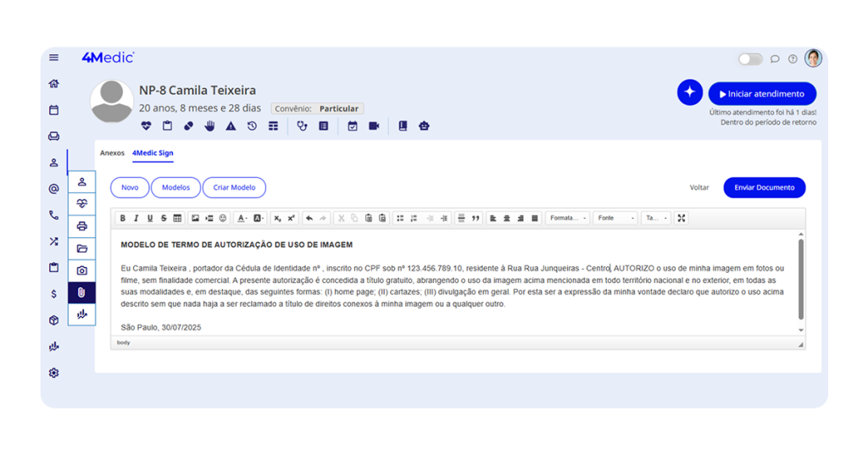
Task: Click the body element path label
Action: (x=124, y=342)
